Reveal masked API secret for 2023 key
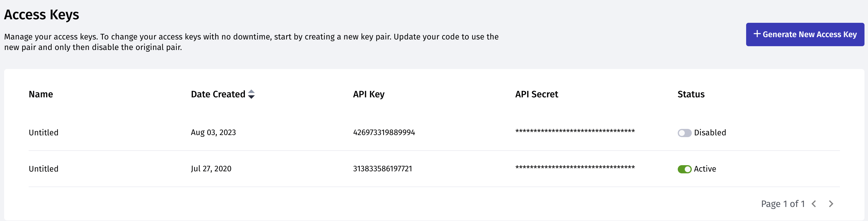Viewport: 868px width, 221px height. pos(575,131)
